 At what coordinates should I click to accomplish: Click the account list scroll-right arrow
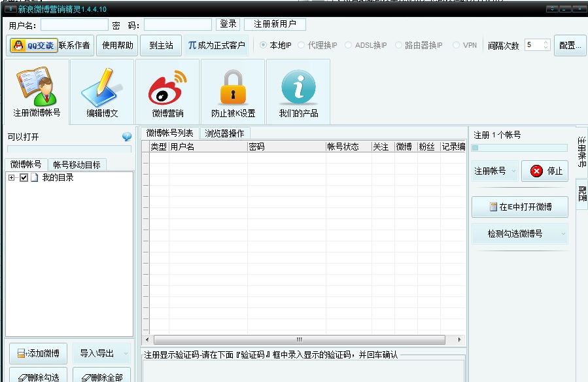pos(460,339)
